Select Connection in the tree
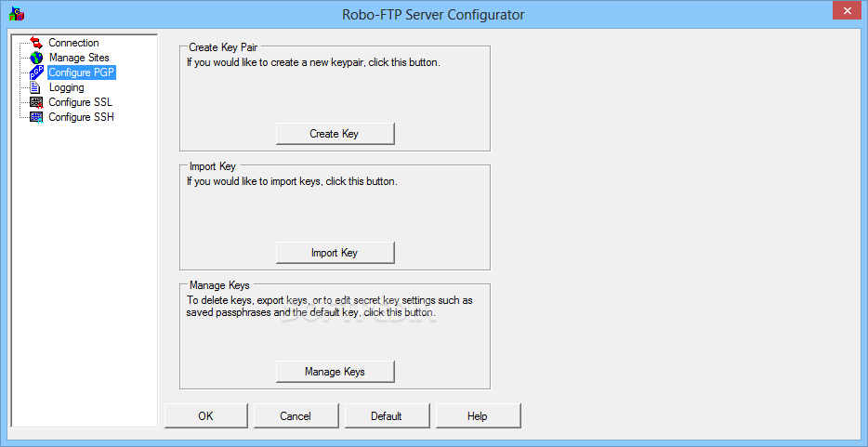Screen dimensions: 868x447 [x=73, y=43]
